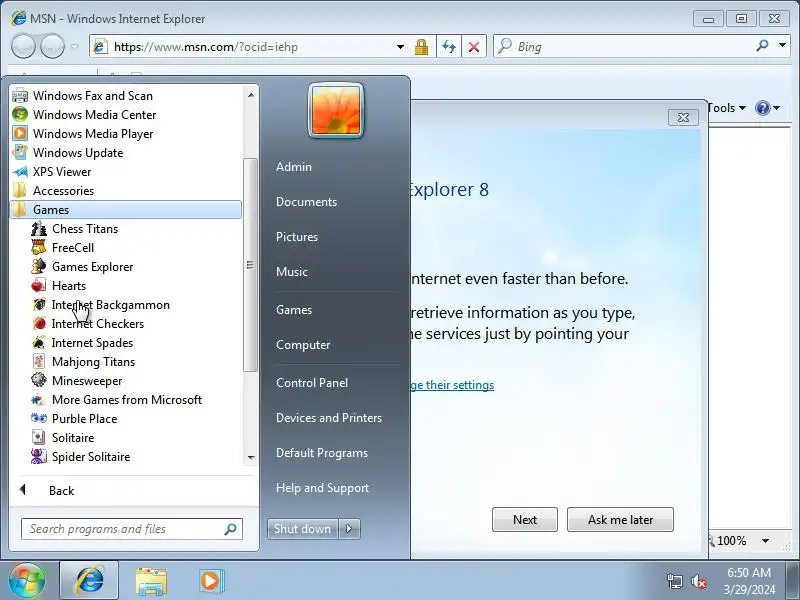Click the Shut down button
Image resolution: width=800 pixels, height=600 pixels.
click(x=303, y=529)
